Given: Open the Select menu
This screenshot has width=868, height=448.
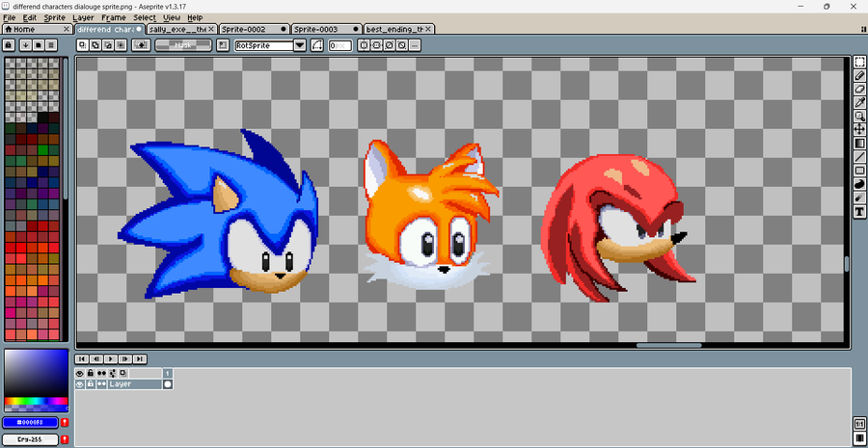Looking at the screenshot, I should click(145, 17).
